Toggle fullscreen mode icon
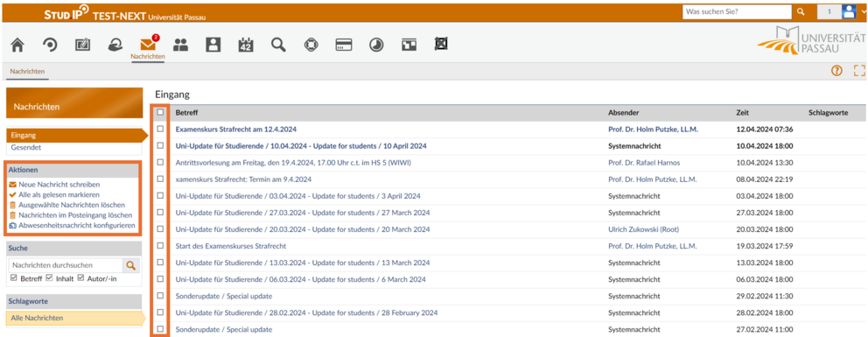 (859, 70)
